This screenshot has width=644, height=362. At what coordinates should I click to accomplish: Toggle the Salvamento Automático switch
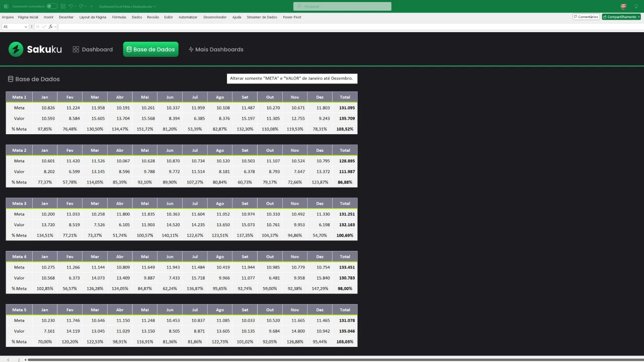pos(52,7)
